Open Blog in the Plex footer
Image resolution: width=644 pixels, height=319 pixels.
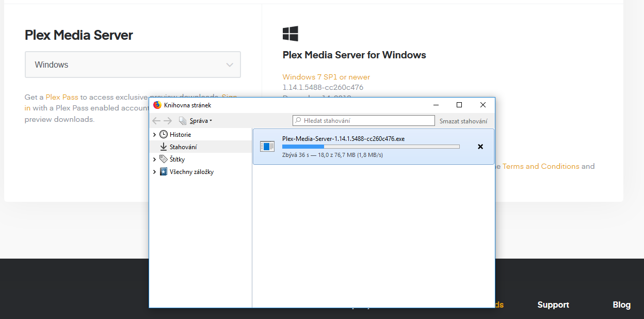[622, 305]
